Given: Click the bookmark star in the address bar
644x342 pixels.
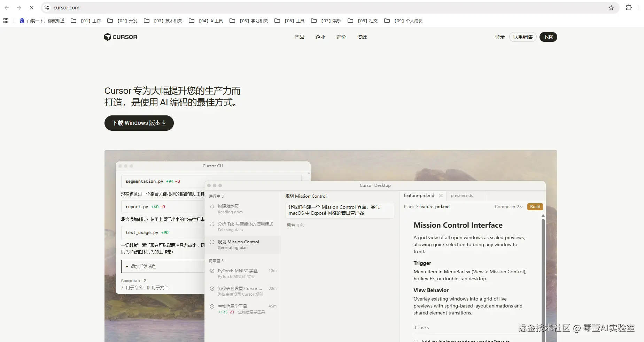Looking at the screenshot, I should [x=611, y=7].
